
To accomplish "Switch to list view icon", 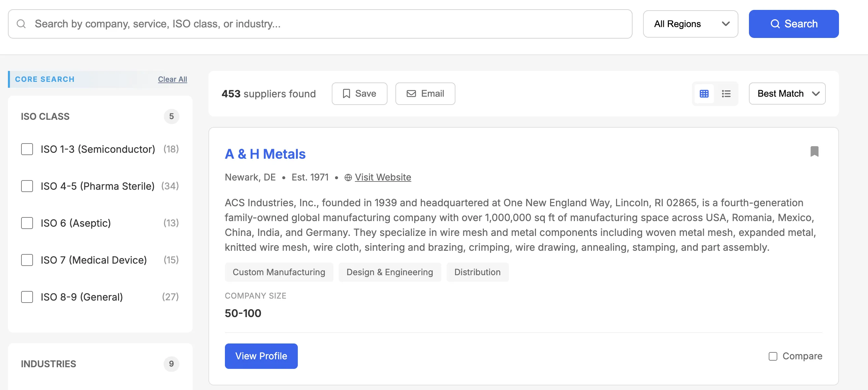I will point(727,94).
